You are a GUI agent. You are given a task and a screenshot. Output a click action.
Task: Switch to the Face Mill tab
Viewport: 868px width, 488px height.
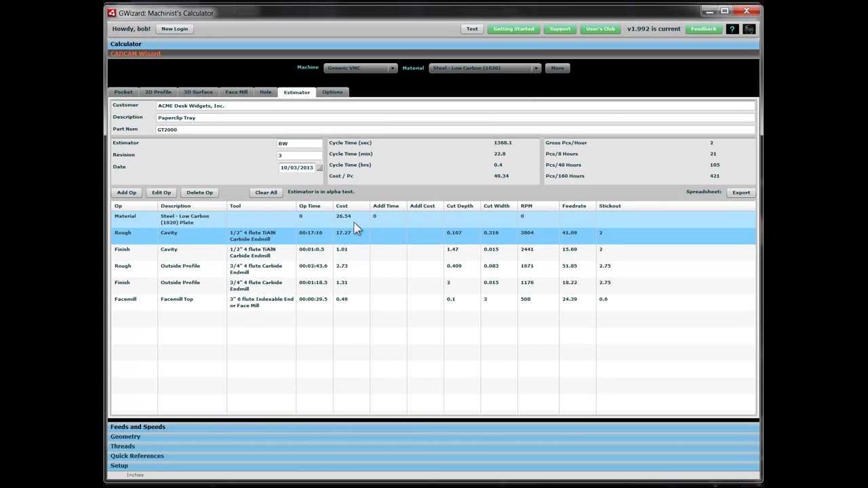tap(237, 92)
